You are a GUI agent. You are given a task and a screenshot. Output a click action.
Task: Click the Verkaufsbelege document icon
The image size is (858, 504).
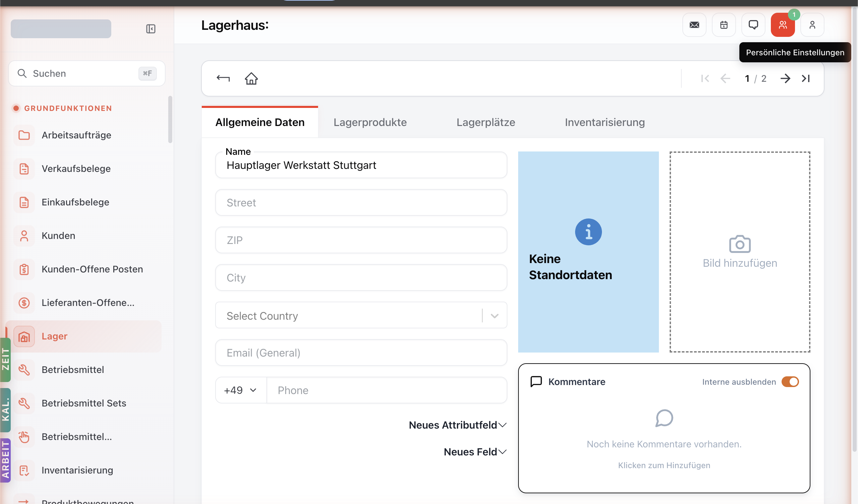(x=24, y=169)
